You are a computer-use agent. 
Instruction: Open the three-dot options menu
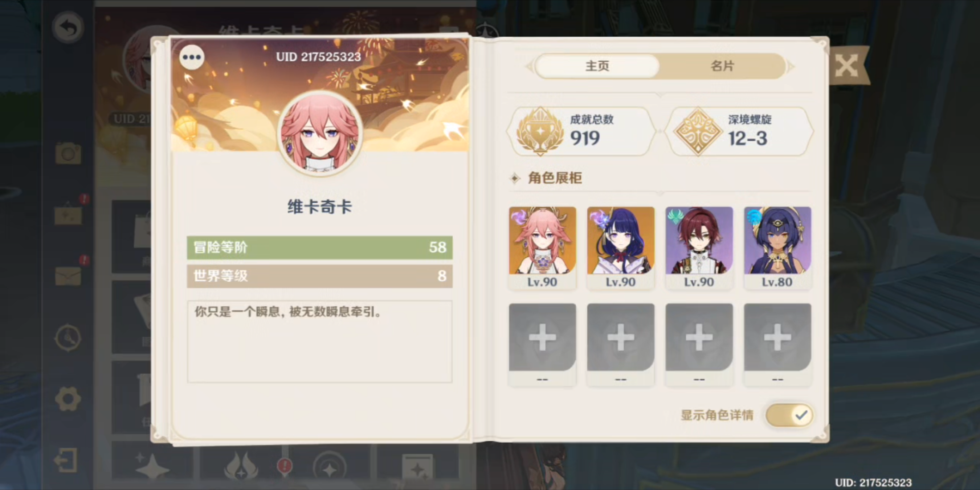click(192, 57)
